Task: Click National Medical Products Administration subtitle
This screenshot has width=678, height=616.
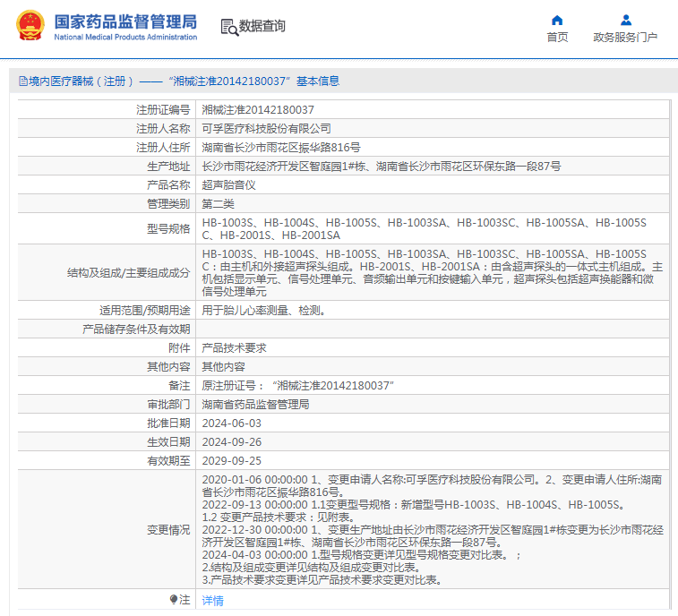Action: pos(125,38)
